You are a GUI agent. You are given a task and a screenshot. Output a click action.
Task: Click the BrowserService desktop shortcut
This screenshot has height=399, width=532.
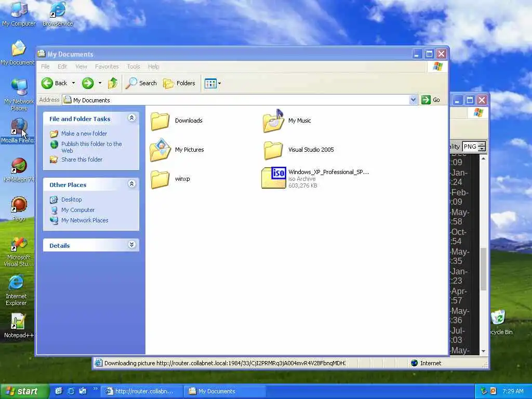58,14
